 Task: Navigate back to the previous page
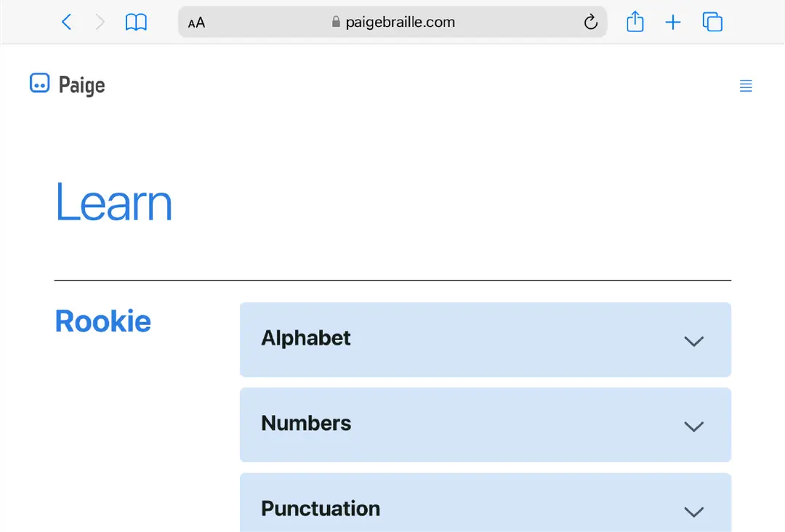(66, 22)
